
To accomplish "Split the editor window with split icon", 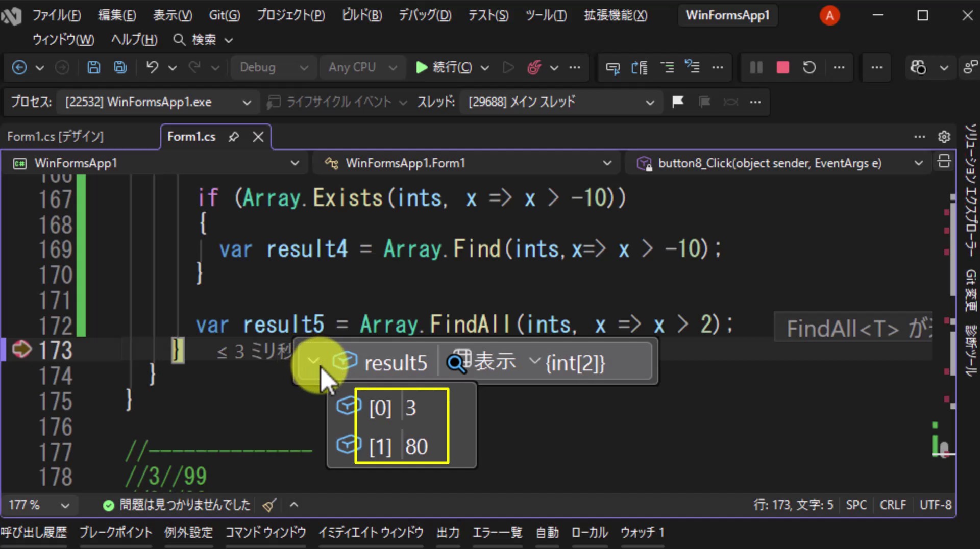I will tap(944, 162).
